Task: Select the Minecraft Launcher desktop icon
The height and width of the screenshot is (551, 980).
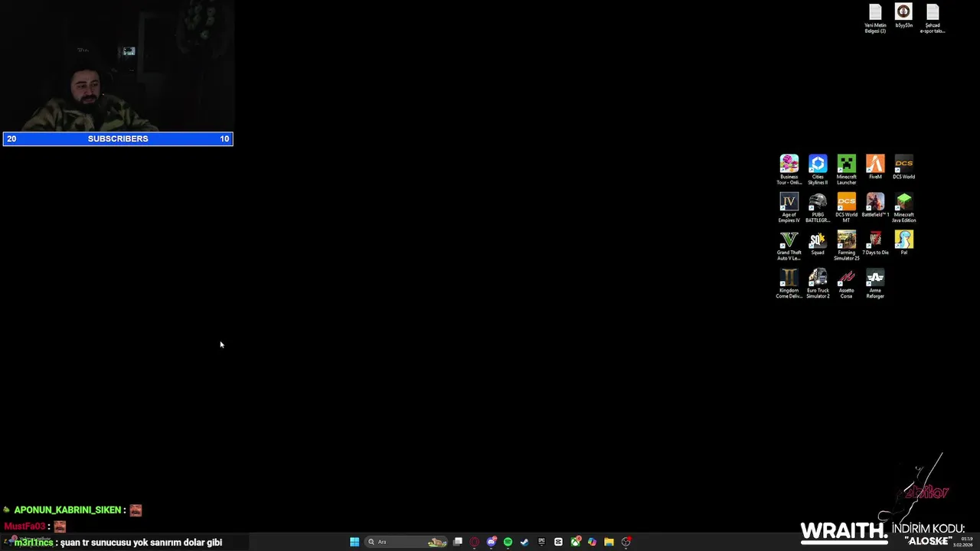Action: [846, 170]
